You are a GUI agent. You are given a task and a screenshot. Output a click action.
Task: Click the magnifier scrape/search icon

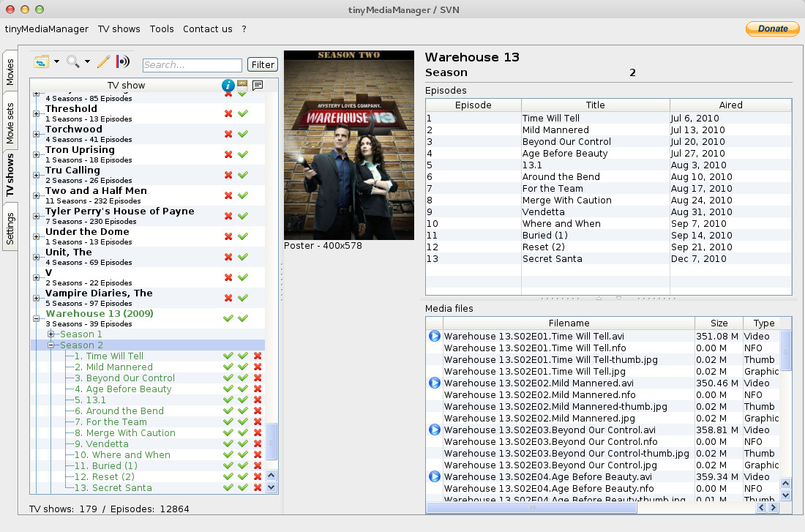point(73,61)
